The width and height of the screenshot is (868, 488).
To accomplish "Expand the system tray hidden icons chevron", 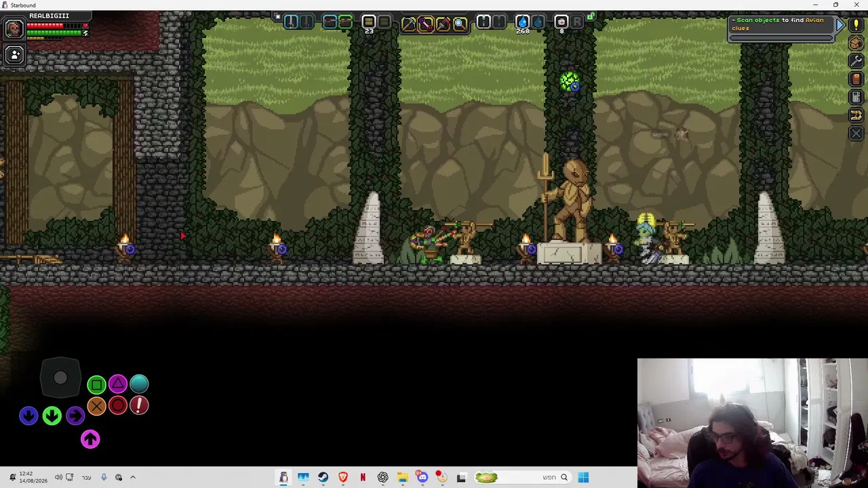I will pos(133,478).
